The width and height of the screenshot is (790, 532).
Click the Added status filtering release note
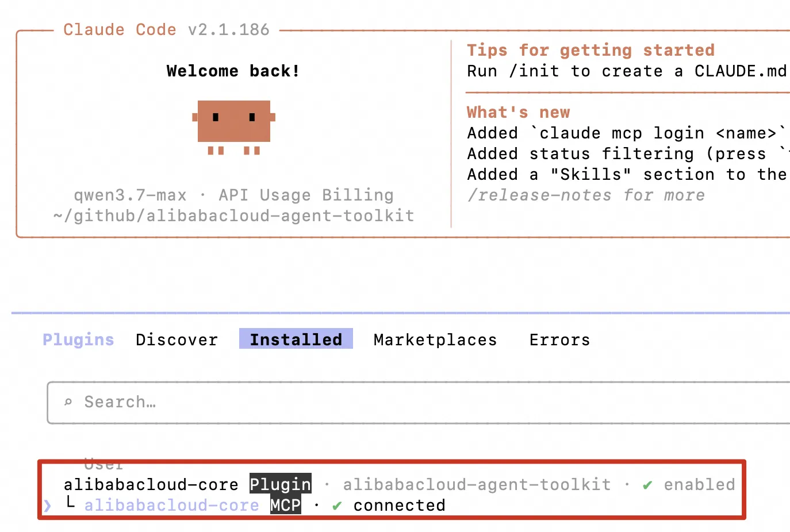628,154
